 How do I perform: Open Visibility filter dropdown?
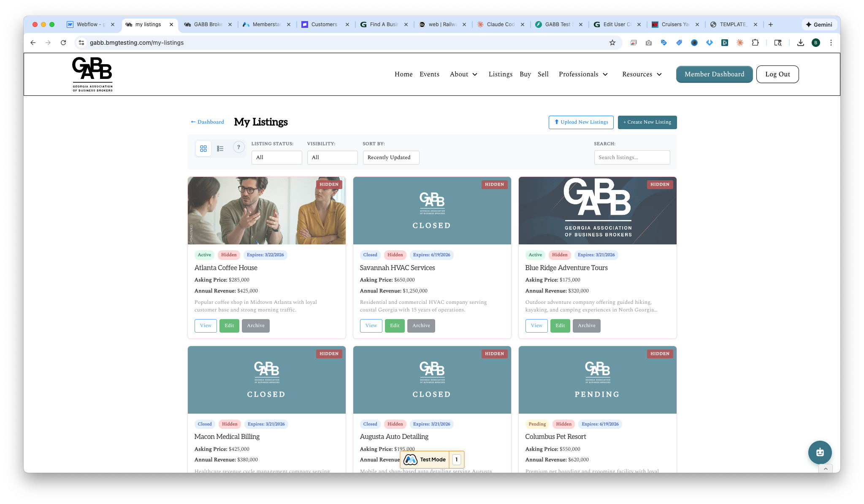click(x=332, y=157)
